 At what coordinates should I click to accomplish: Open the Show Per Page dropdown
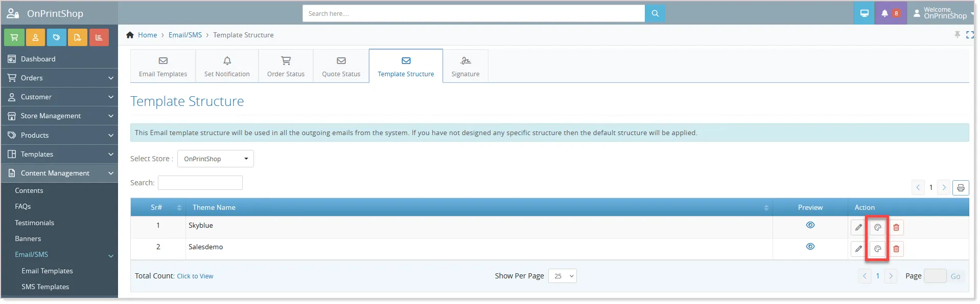pyautogui.click(x=563, y=276)
